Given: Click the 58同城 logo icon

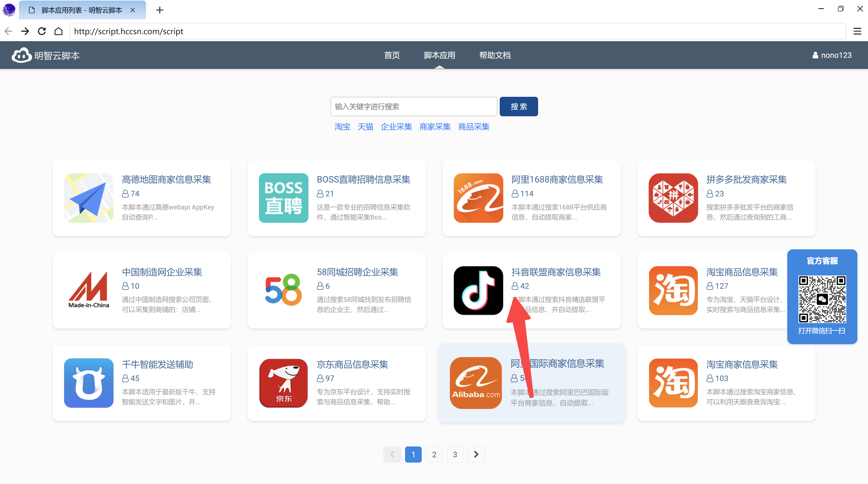Looking at the screenshot, I should pyautogui.click(x=283, y=290).
